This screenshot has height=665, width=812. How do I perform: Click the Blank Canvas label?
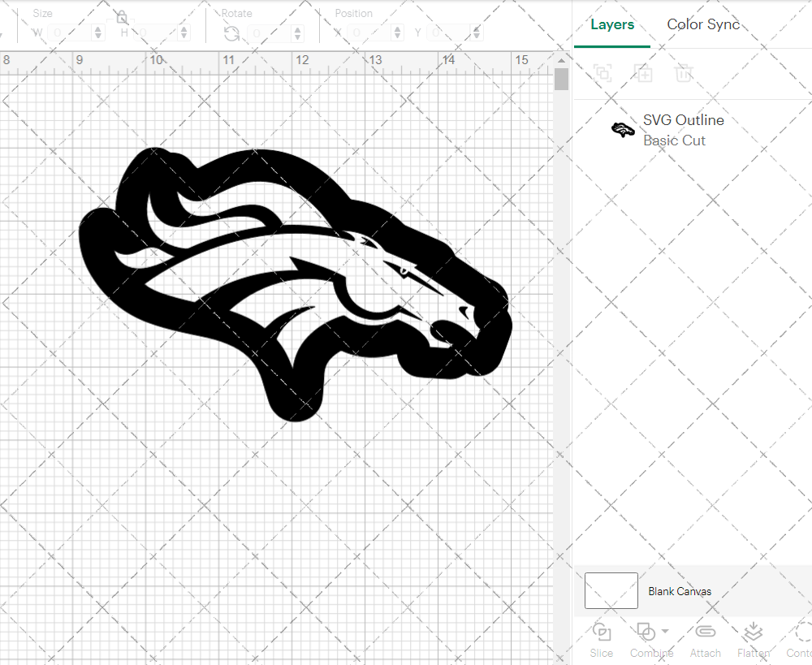point(680,591)
